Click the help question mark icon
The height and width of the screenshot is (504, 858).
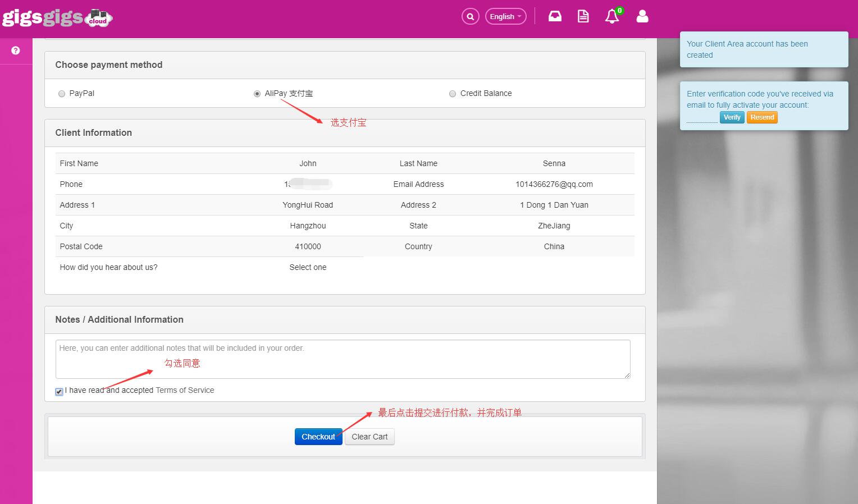click(16, 51)
